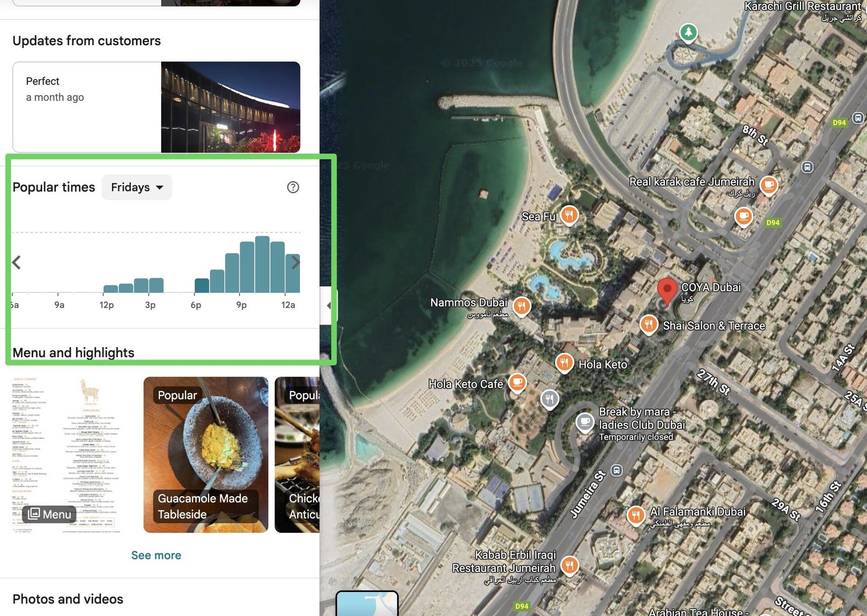The image size is (867, 616).
Task: Open the Fridays day dropdown
Action: tap(137, 187)
